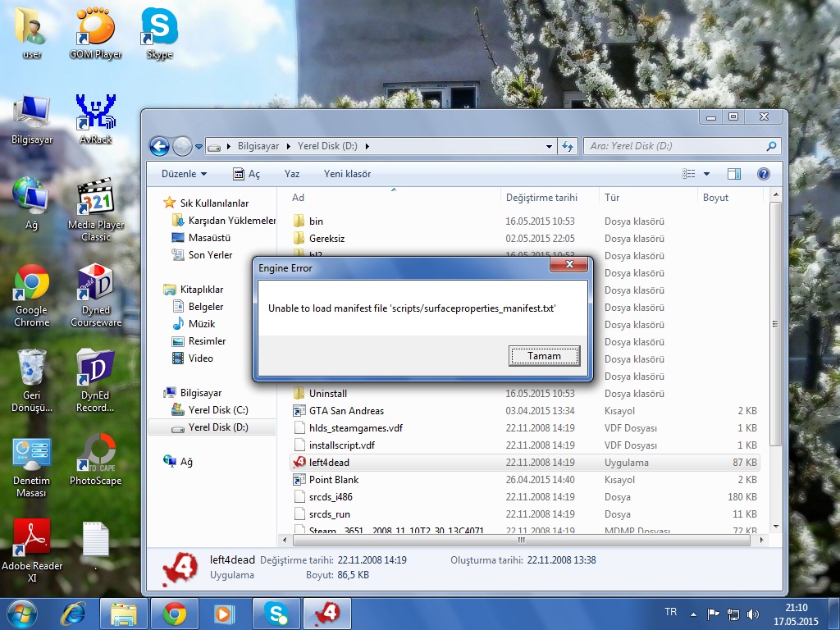Toggle the preview pane button
The width and height of the screenshot is (840, 630).
pyautogui.click(x=734, y=174)
